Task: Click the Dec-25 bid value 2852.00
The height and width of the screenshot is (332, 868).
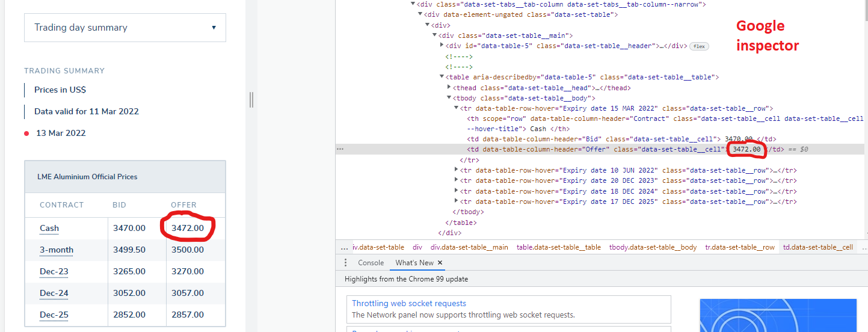Action: 129,315
